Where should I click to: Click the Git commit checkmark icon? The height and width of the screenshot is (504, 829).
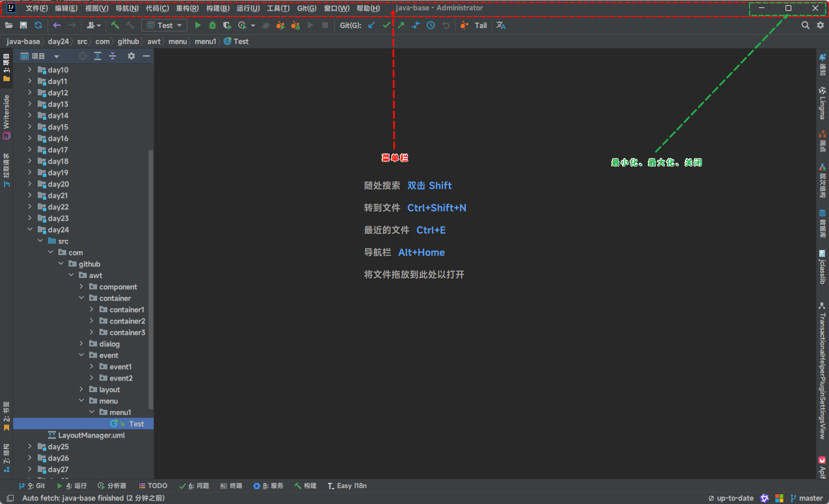[387, 25]
